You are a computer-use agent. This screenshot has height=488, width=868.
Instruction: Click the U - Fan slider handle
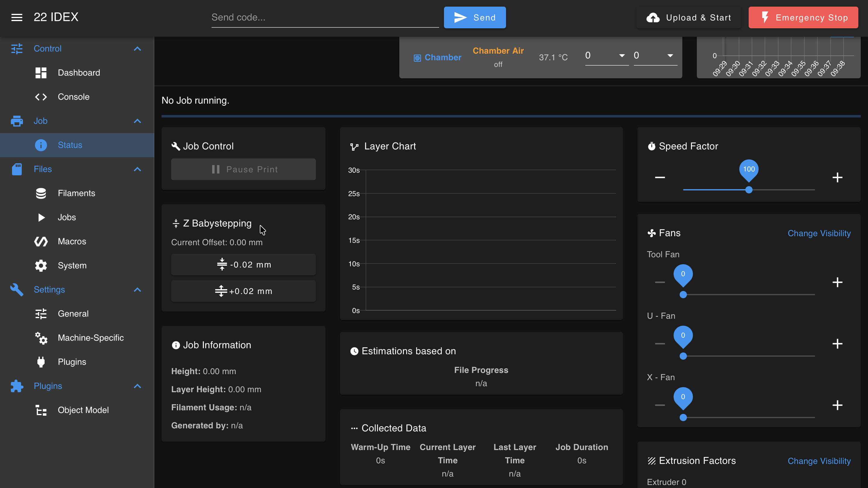tap(683, 356)
